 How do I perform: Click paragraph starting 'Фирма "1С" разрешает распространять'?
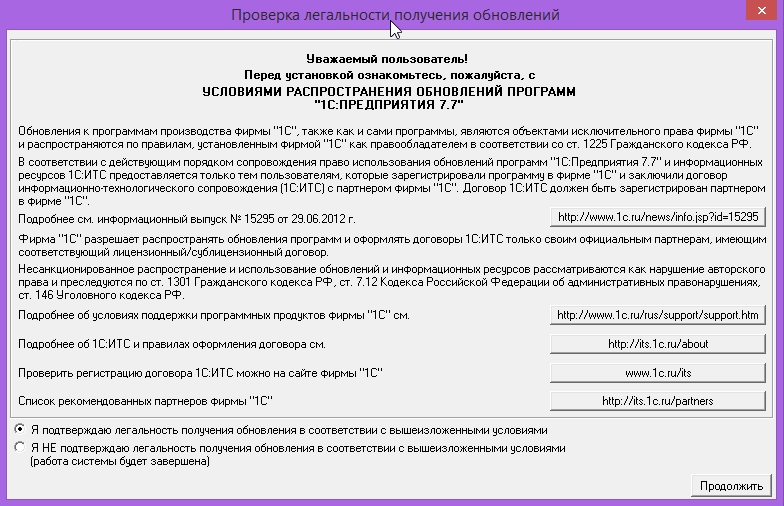[392, 246]
